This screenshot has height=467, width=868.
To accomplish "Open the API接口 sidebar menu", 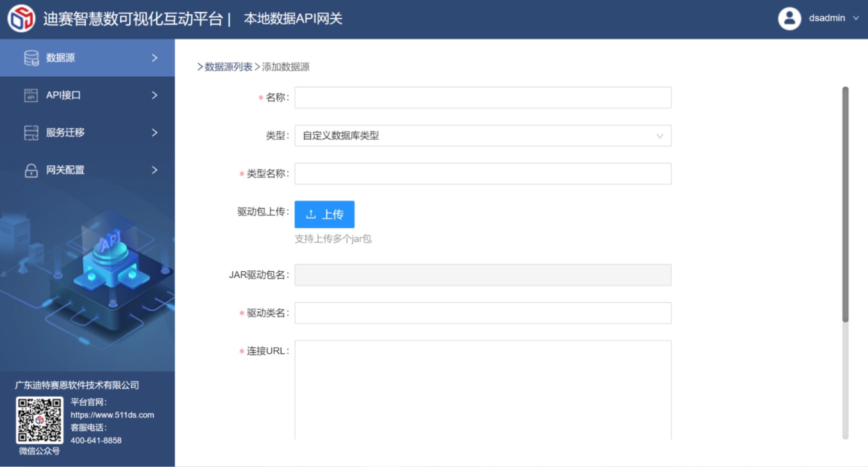I will tap(87, 95).
